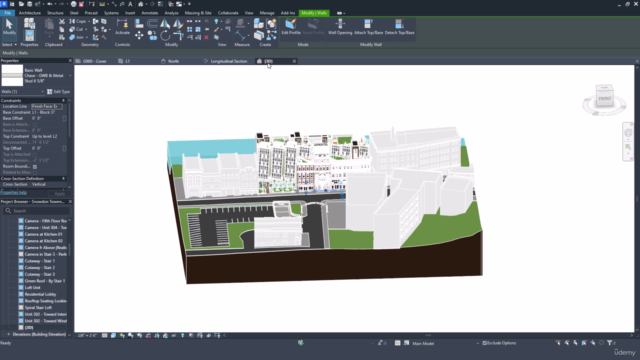Click Edit Type button

58,92
